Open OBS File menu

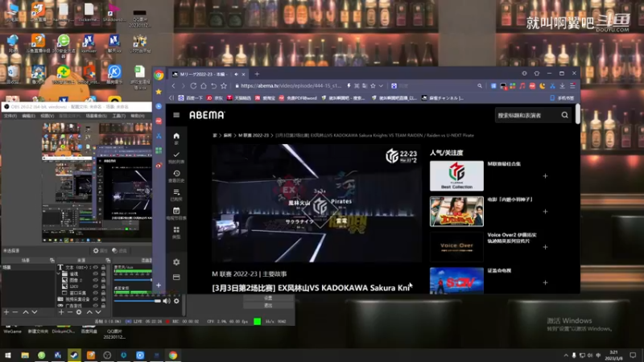pyautogui.click(x=10, y=116)
